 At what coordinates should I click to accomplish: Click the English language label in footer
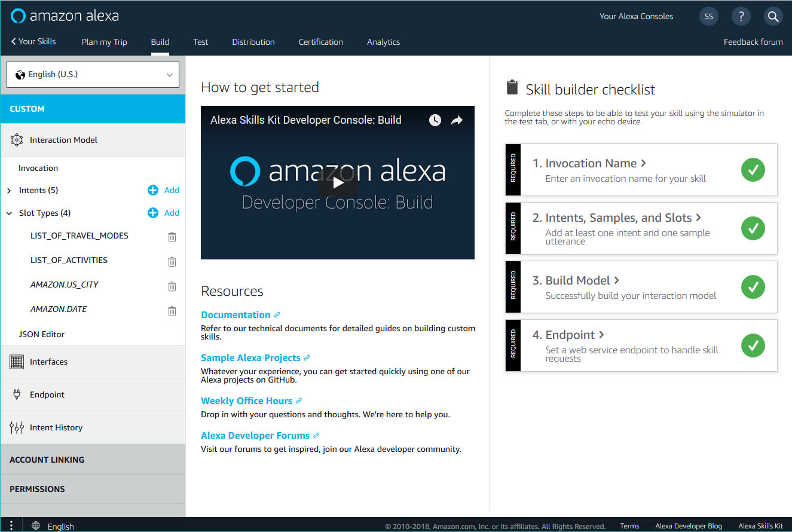[61, 527]
